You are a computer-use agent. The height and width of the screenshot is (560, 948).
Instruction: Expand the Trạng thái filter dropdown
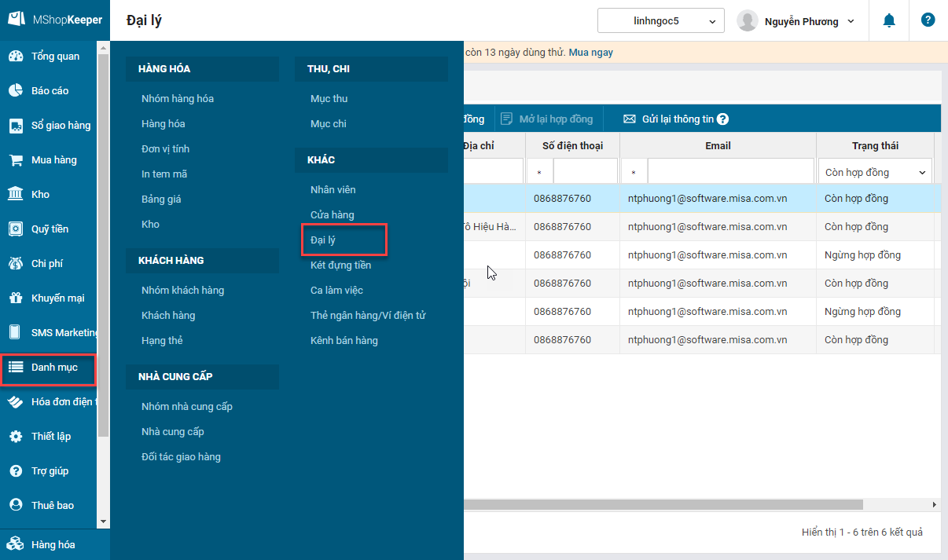875,172
